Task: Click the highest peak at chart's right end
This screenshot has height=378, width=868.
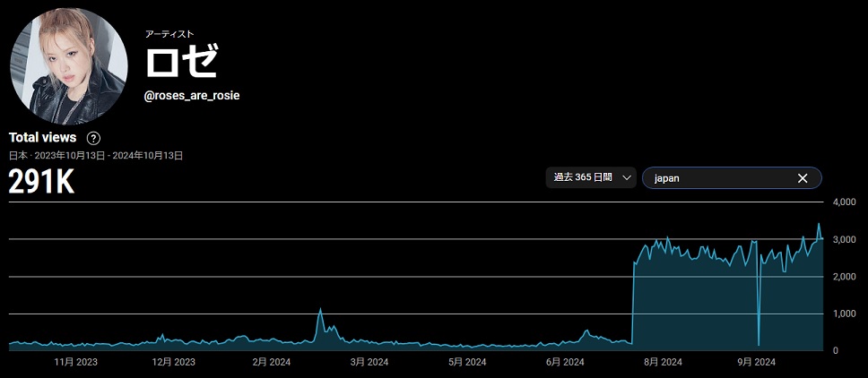Action: click(x=818, y=225)
